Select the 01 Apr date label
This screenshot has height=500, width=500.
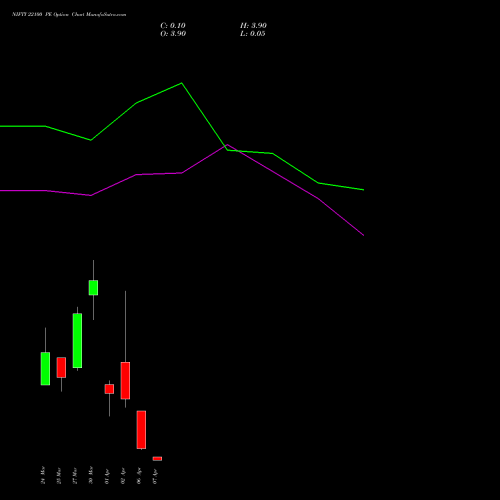(107, 476)
